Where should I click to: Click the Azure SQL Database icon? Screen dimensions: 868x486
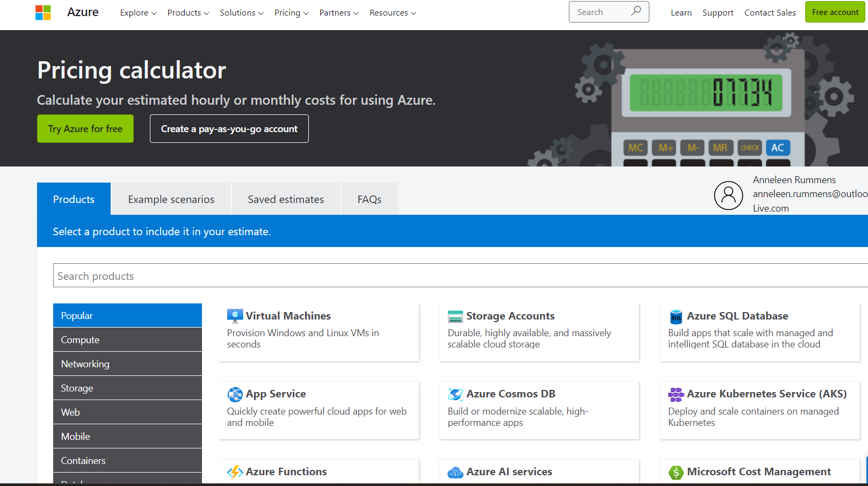pos(676,316)
